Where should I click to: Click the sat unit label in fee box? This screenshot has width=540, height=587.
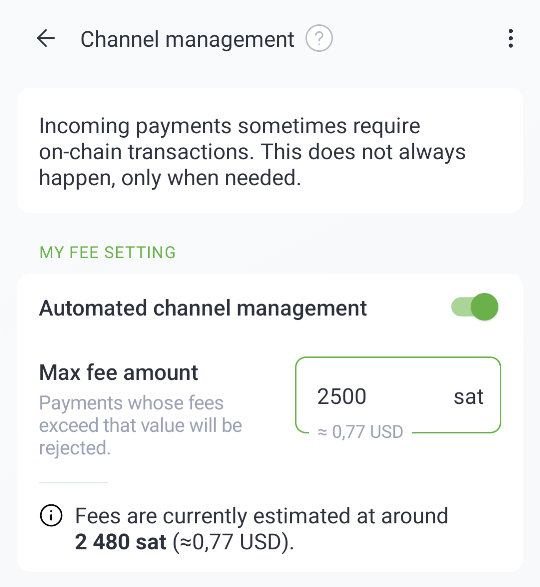(x=468, y=397)
